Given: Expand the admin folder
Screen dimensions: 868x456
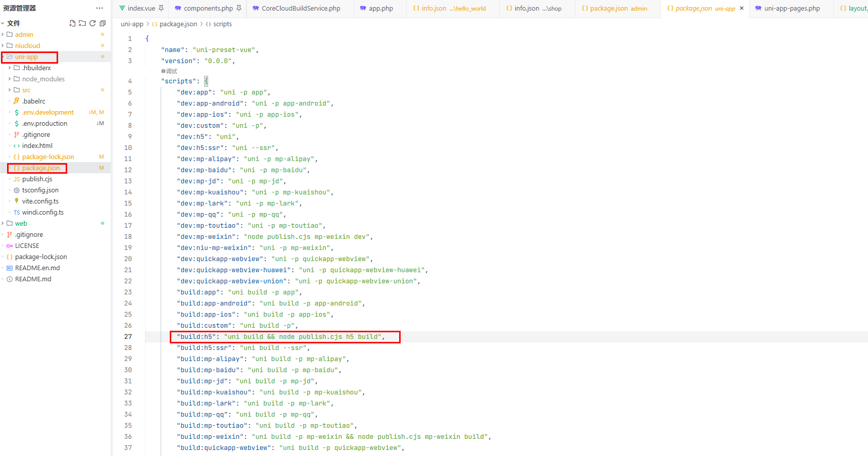Looking at the screenshot, I should (24, 34).
